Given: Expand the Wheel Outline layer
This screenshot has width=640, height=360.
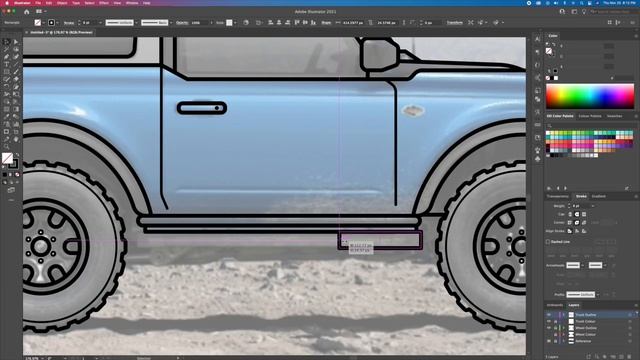Looking at the screenshot, I should tap(564, 328).
